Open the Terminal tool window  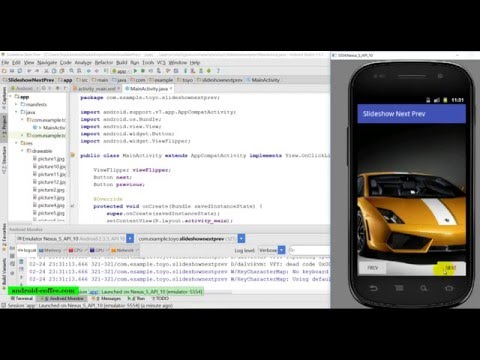pyautogui.click(x=22, y=298)
